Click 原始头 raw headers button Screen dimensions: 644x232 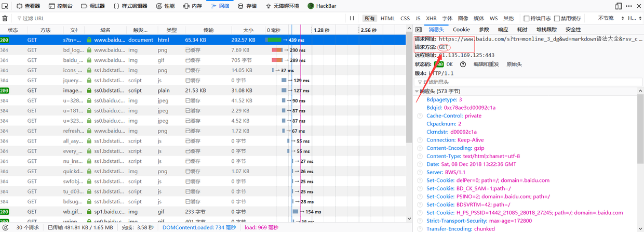[514, 64]
